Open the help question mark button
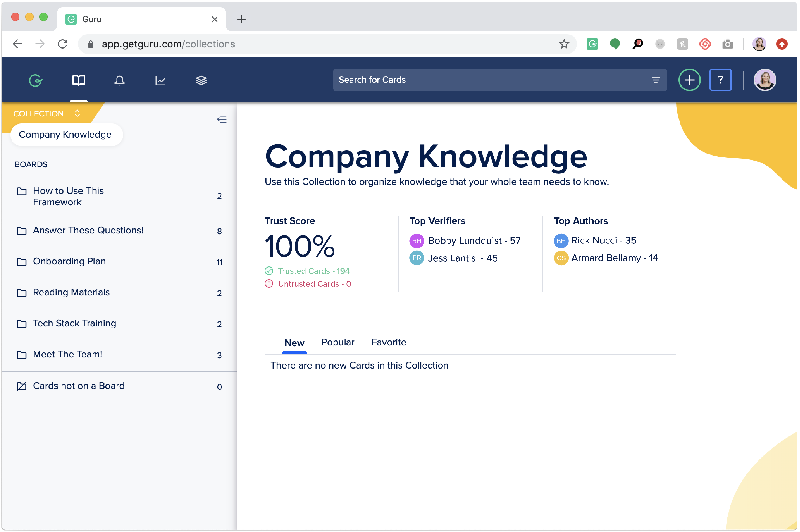Image resolution: width=800 pixels, height=532 pixels. (x=720, y=80)
